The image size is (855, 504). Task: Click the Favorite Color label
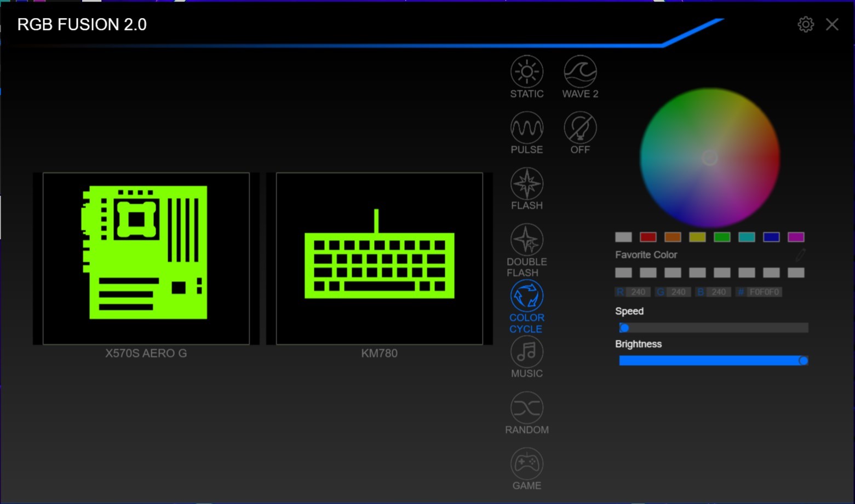coord(646,255)
